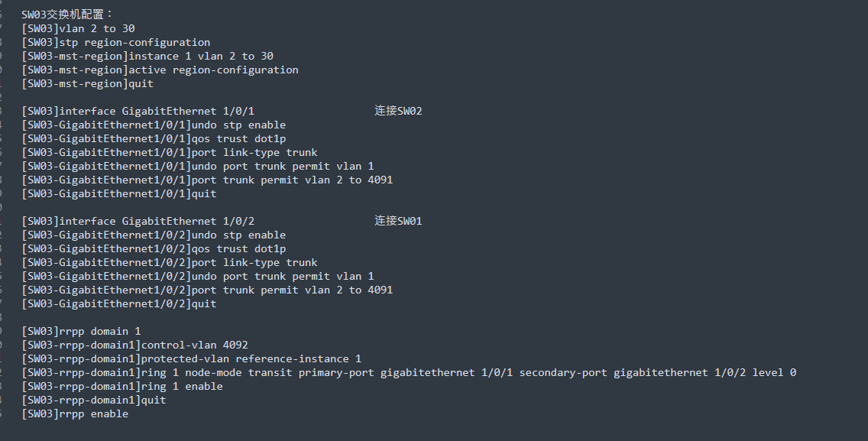
Task: Click the "SW03交换机配置" heading line
Action: click(67, 15)
